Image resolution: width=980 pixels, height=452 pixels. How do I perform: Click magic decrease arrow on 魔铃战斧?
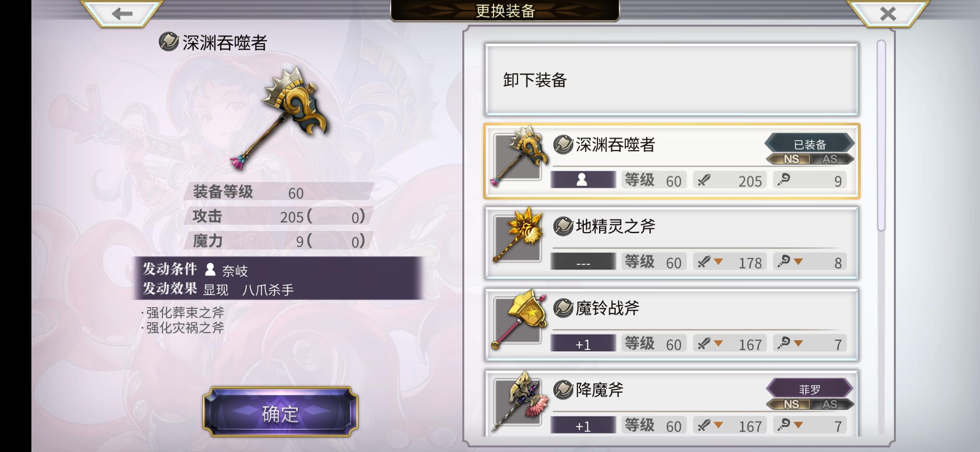[x=798, y=344]
